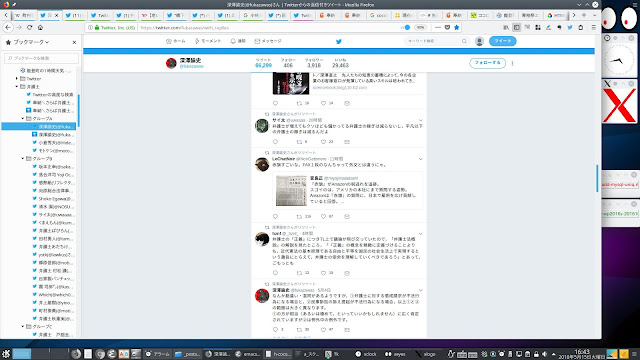Click the Twitter extension icon in the toolbar

point(570,27)
